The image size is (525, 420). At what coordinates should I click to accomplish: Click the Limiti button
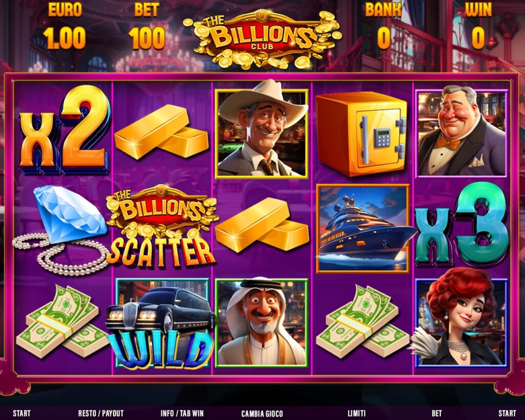click(356, 413)
